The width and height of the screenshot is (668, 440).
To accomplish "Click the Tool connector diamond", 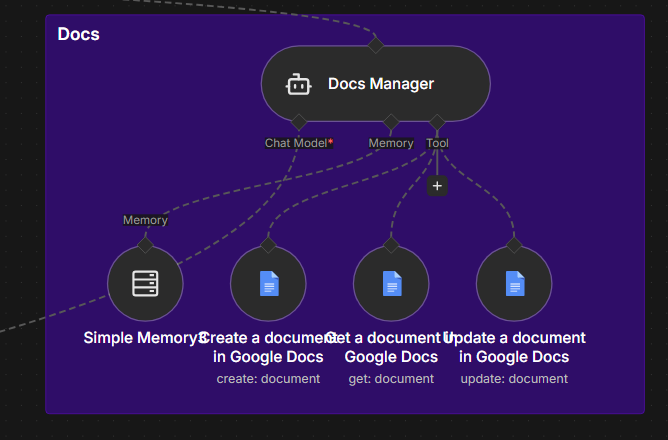I will pyautogui.click(x=437, y=122).
